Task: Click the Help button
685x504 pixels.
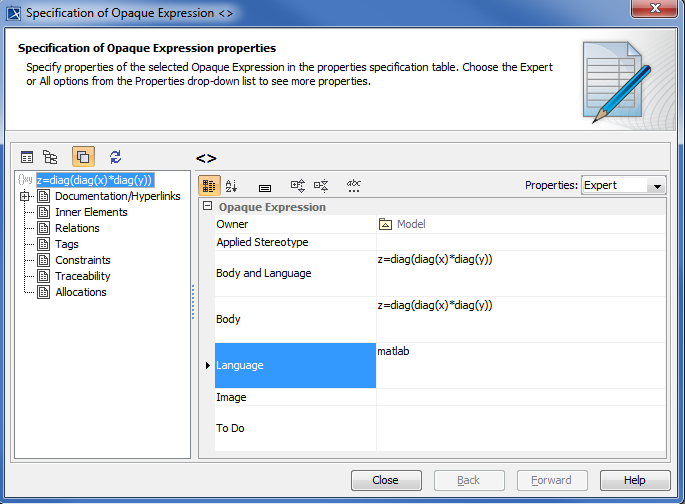Action: (x=635, y=480)
